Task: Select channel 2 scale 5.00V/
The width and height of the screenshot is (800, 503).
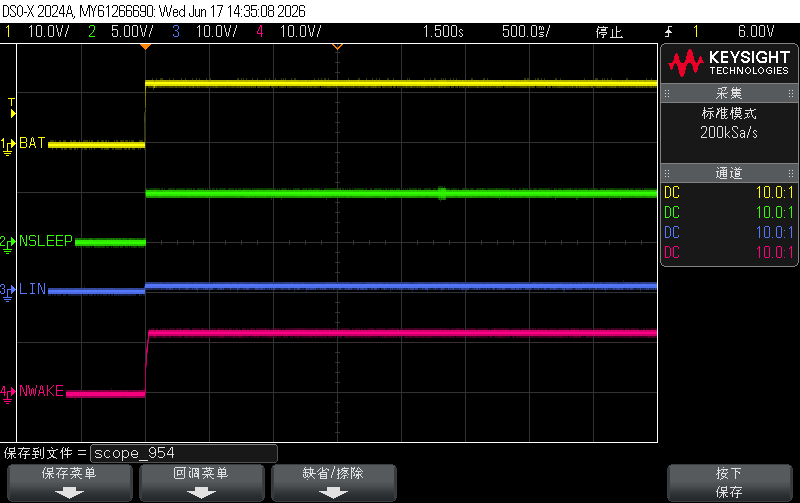Action: 132,32
